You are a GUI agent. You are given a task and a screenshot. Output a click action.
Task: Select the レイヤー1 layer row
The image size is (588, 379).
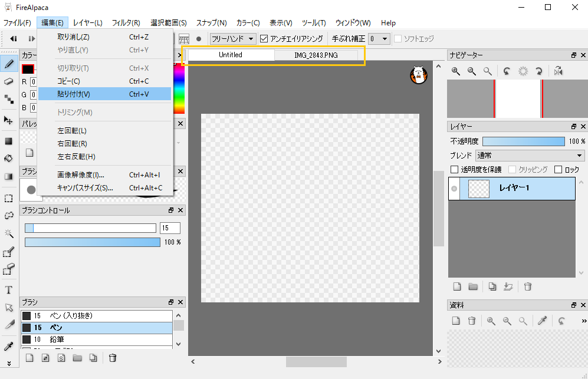tap(512, 189)
